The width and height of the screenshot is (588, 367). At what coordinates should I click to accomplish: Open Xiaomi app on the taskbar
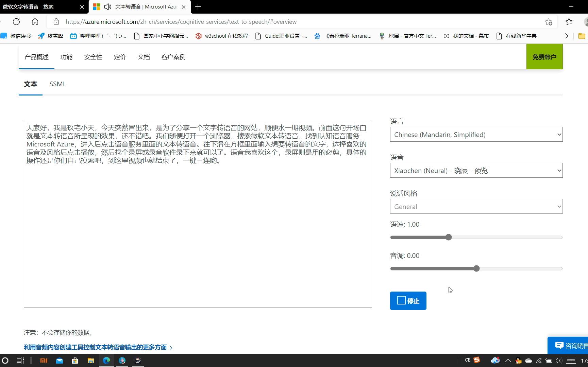[44, 361]
